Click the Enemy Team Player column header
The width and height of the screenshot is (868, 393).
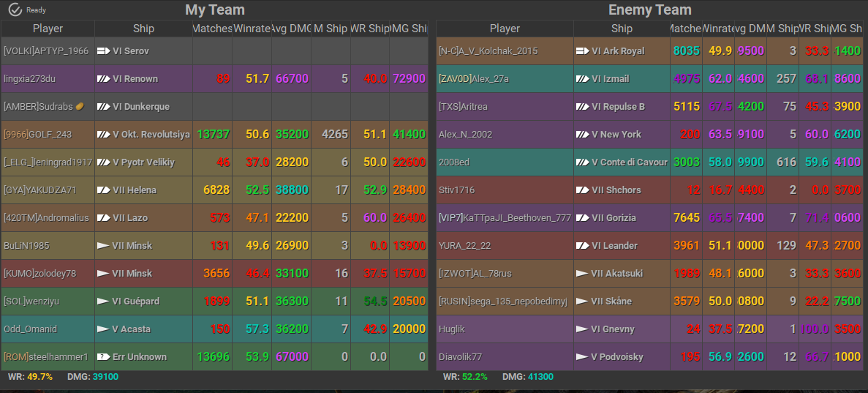505,29
